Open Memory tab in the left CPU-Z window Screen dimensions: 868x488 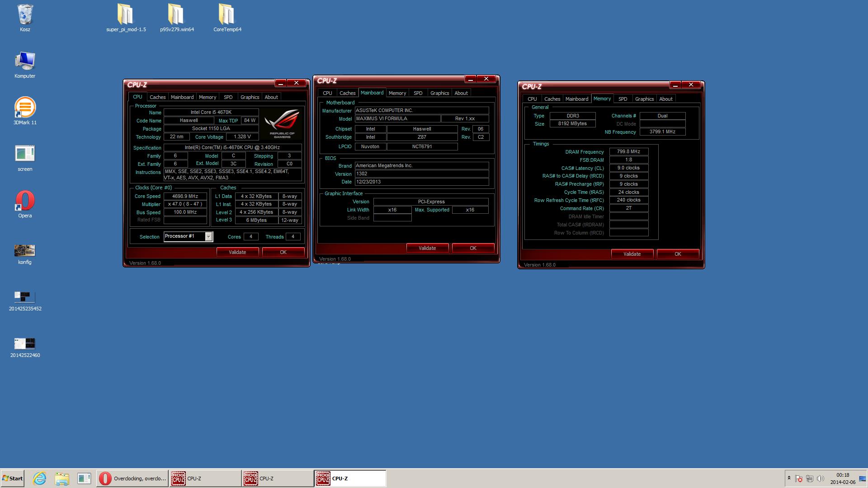208,97
